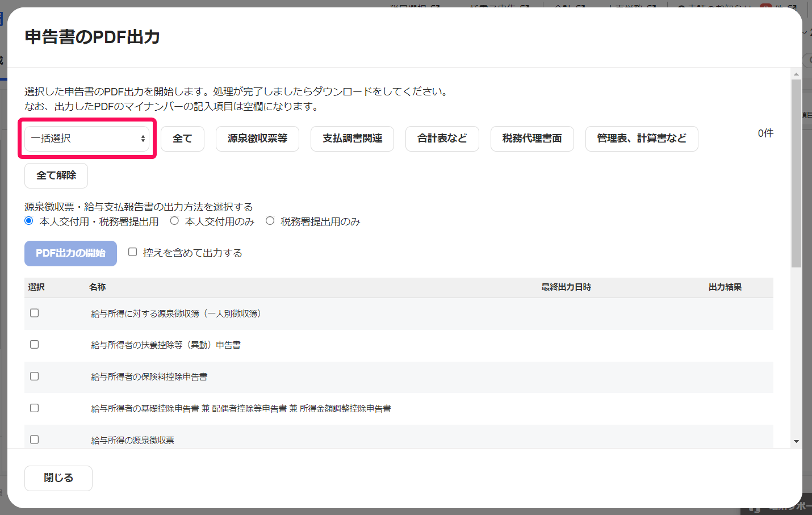The image size is (812, 515).
Task: Select the 合計表など group button
Action: 442,139
